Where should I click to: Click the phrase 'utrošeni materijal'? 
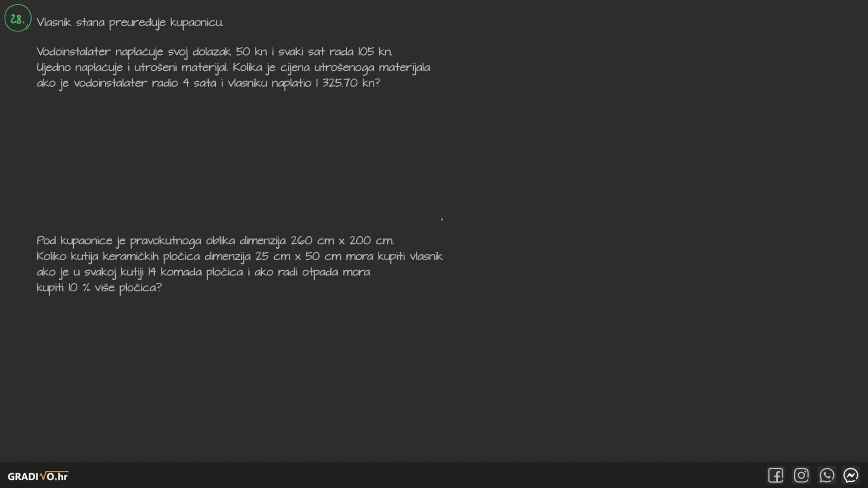(x=181, y=68)
